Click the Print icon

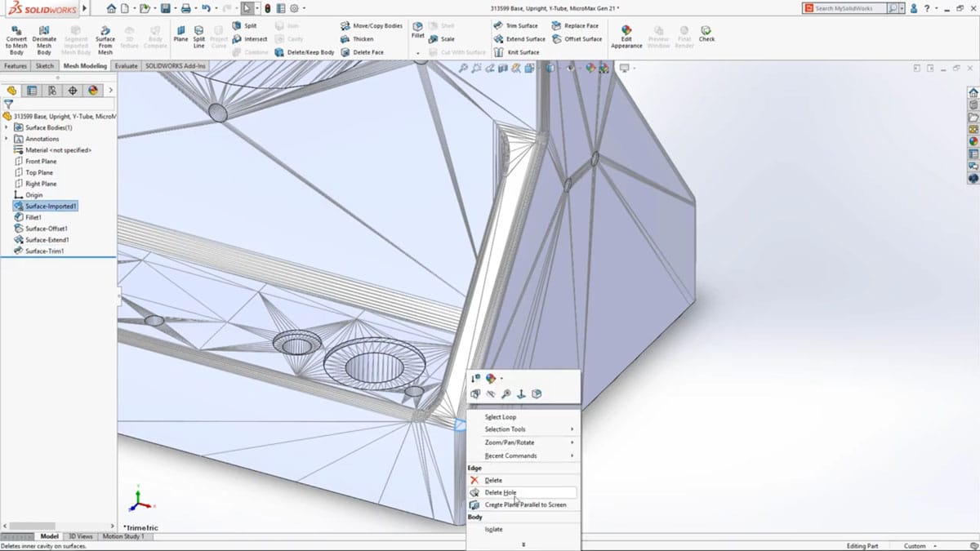tap(186, 8)
